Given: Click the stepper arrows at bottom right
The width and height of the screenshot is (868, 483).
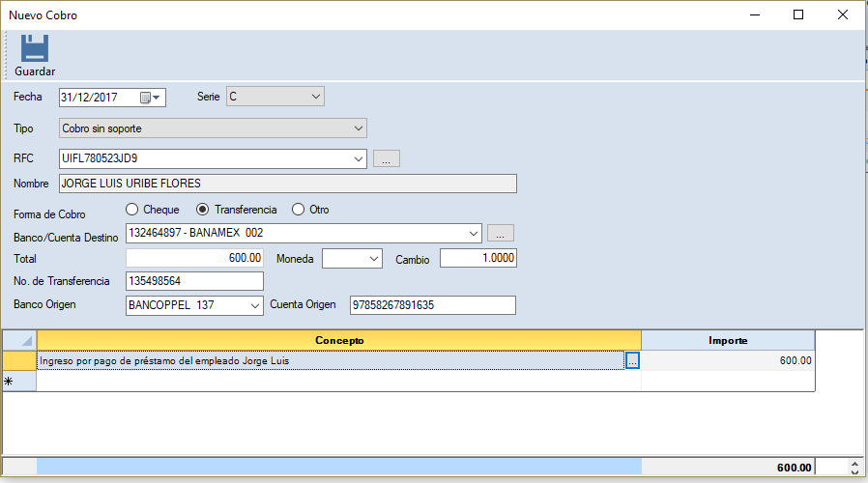Looking at the screenshot, I should (x=854, y=468).
